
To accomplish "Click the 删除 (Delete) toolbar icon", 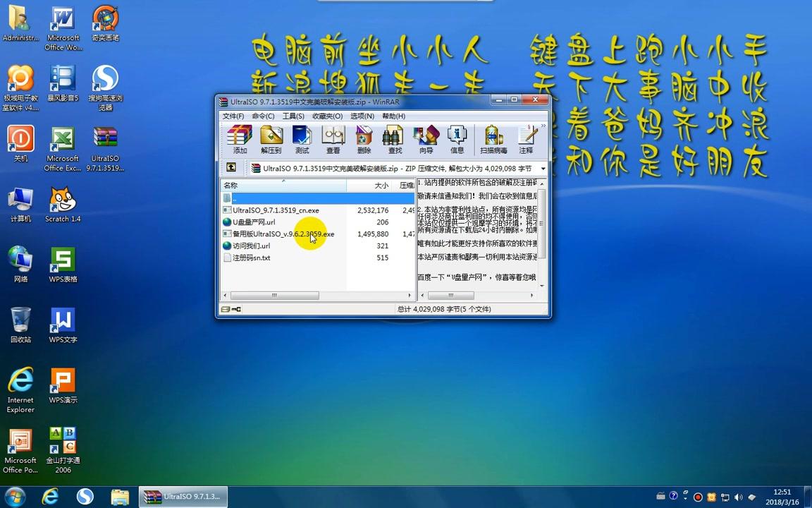I will coord(364,139).
